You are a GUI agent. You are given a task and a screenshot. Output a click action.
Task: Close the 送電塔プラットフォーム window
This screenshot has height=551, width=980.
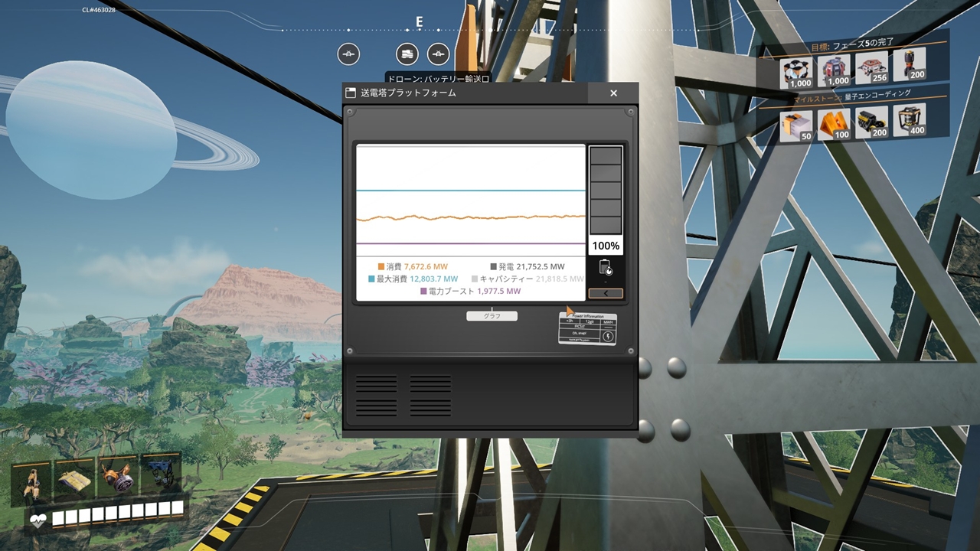613,93
